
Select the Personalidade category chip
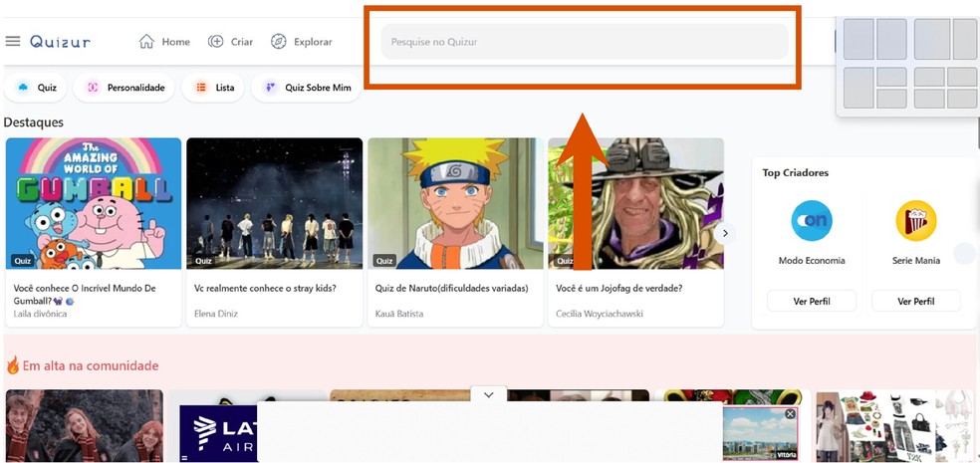coord(125,88)
